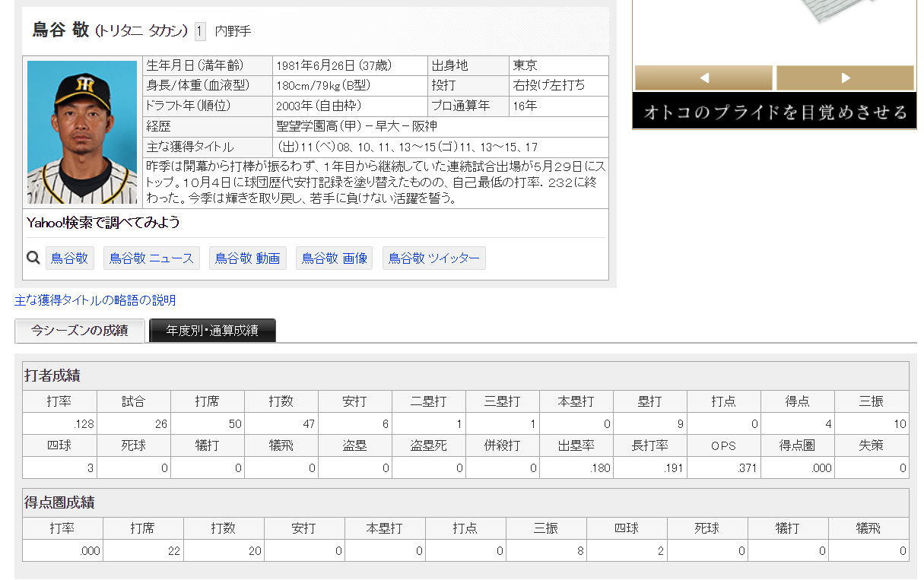Viewport: 924px width, 580px height.
Task: Click the 得点 value 4
Action: click(x=797, y=424)
